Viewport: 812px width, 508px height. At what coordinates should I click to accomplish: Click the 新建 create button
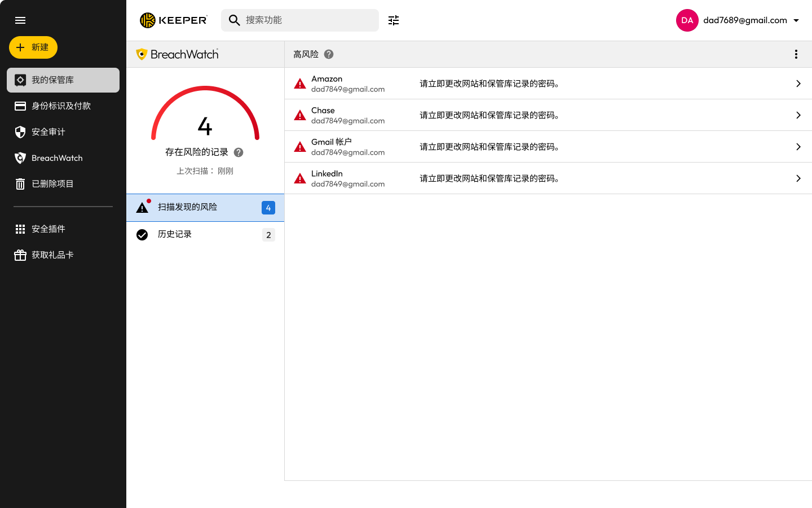[x=33, y=47]
